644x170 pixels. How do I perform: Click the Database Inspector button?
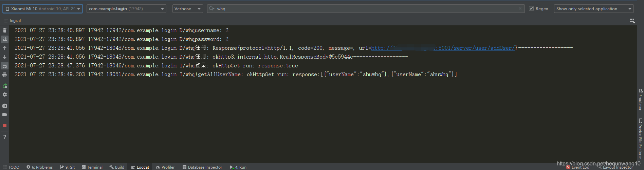[x=202, y=167]
